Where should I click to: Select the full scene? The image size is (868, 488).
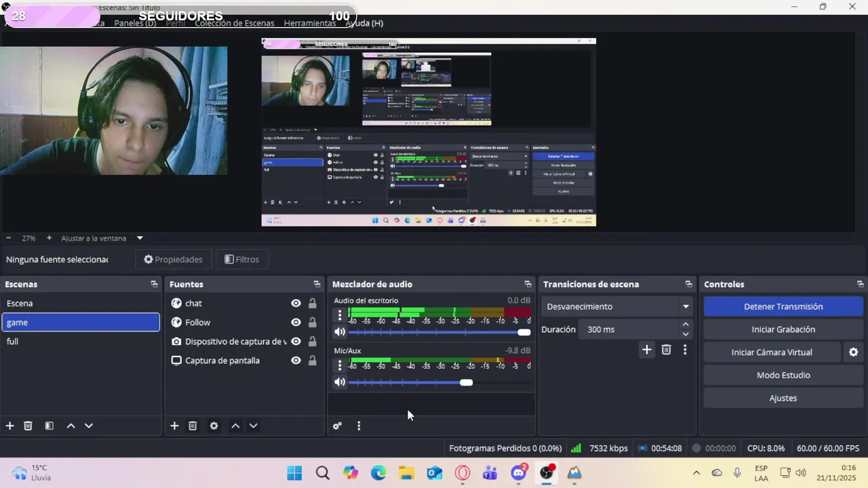[81, 341]
